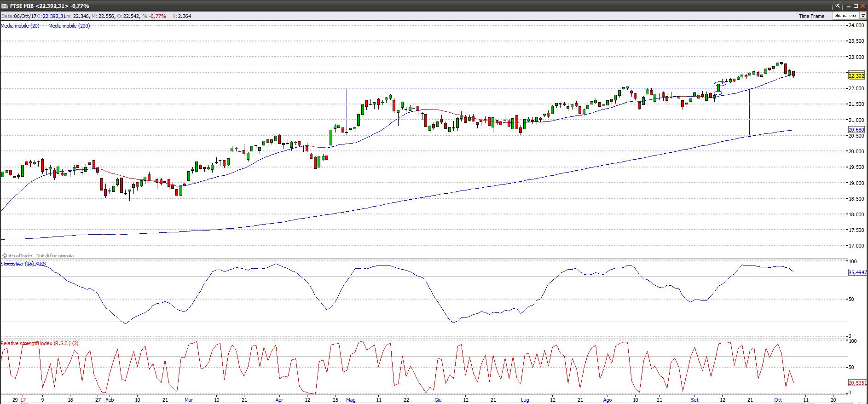Select the Media mobile (20) indicator label

[20, 26]
